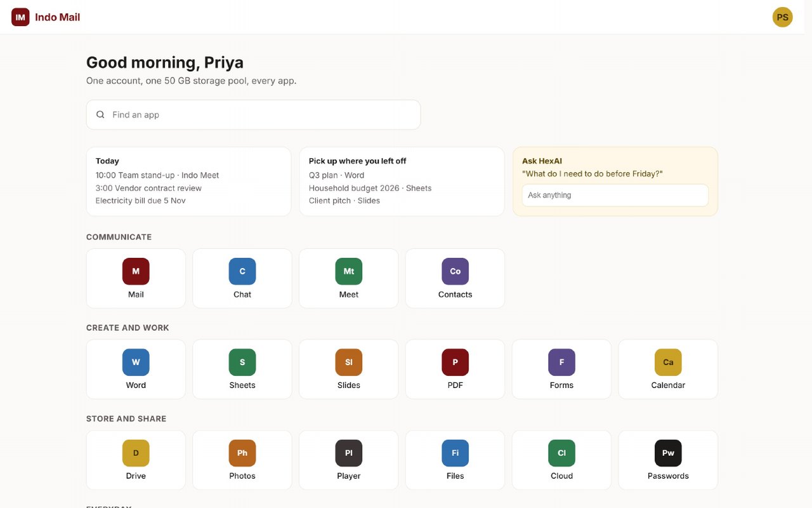Viewport: 812px width, 508px height.
Task: Open the Meet app icon
Action: 349,271
